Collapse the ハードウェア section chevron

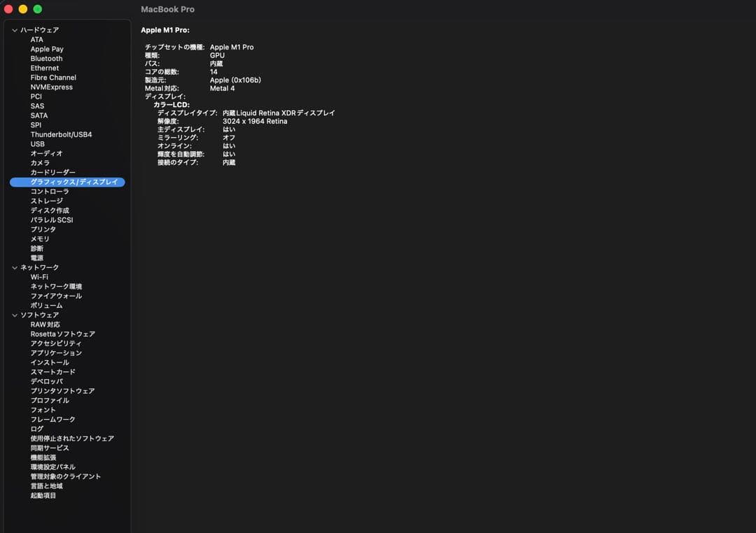pyautogui.click(x=14, y=30)
